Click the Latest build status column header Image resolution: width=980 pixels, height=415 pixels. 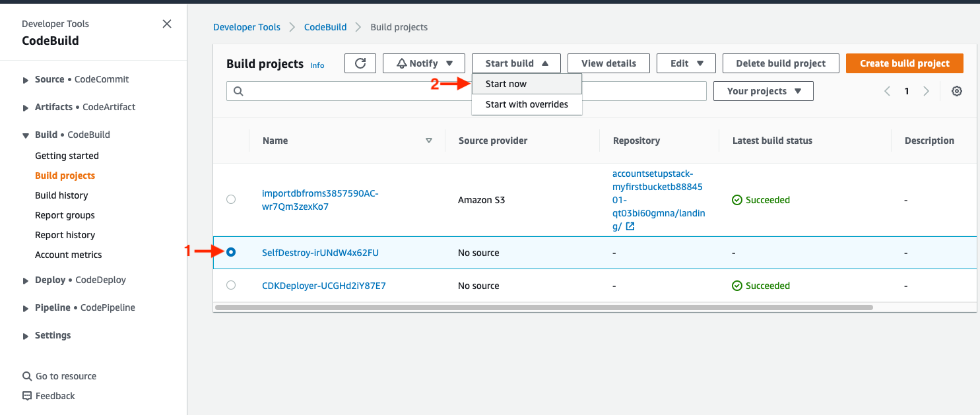pos(772,141)
